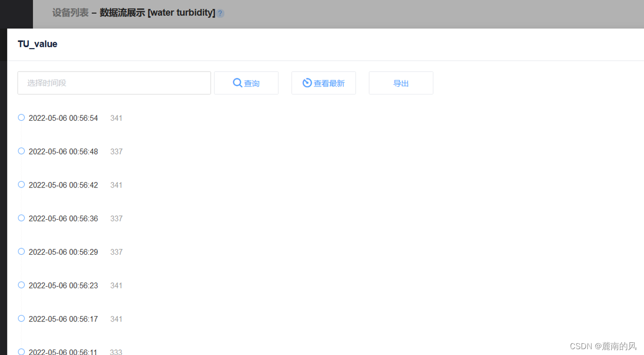644x355 pixels.
Task: Click the 导出 export button
Action: [x=401, y=83]
